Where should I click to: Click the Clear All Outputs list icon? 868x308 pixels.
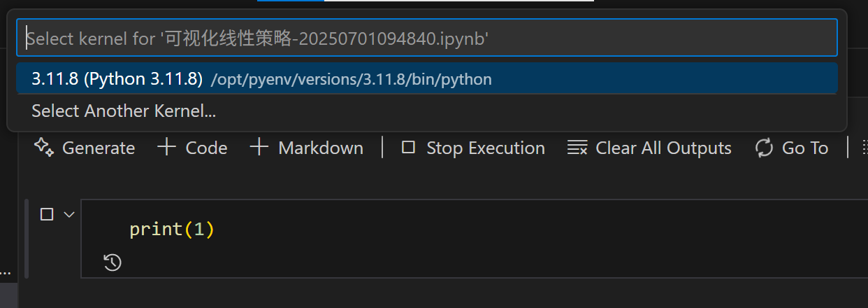(577, 148)
